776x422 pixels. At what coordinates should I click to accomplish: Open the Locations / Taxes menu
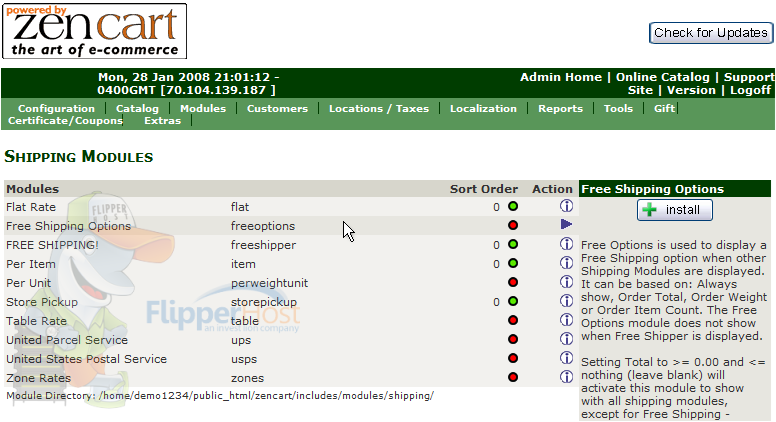click(379, 108)
